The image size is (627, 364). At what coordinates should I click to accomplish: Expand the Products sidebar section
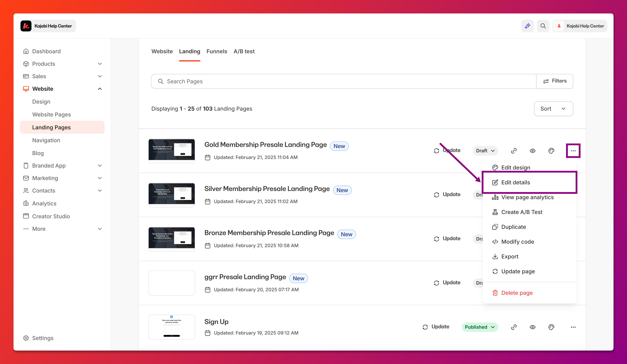(x=100, y=64)
